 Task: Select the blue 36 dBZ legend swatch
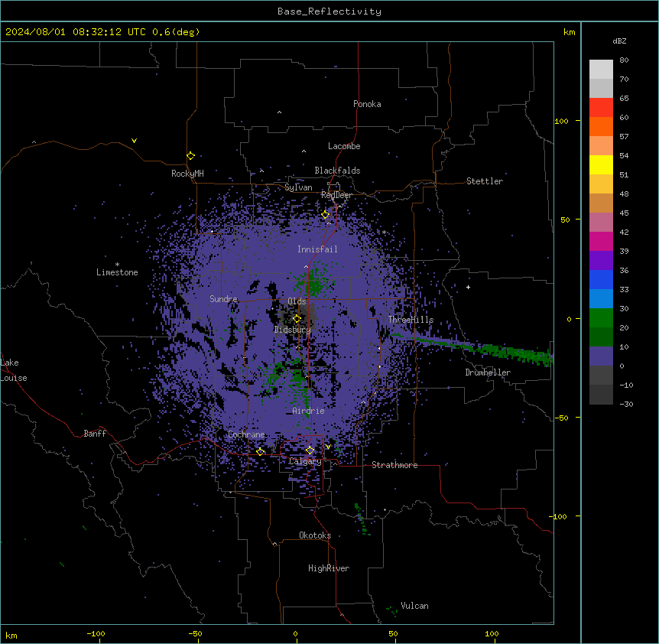[601, 279]
